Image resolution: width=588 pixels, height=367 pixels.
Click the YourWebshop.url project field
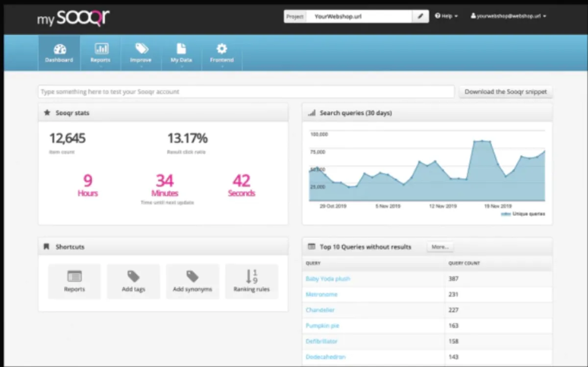coord(360,16)
